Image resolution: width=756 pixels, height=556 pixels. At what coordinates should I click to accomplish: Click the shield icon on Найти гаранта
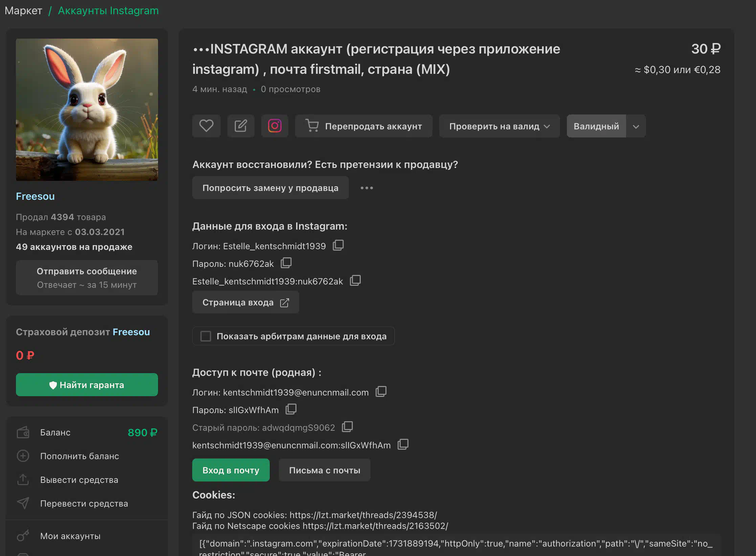(53, 385)
